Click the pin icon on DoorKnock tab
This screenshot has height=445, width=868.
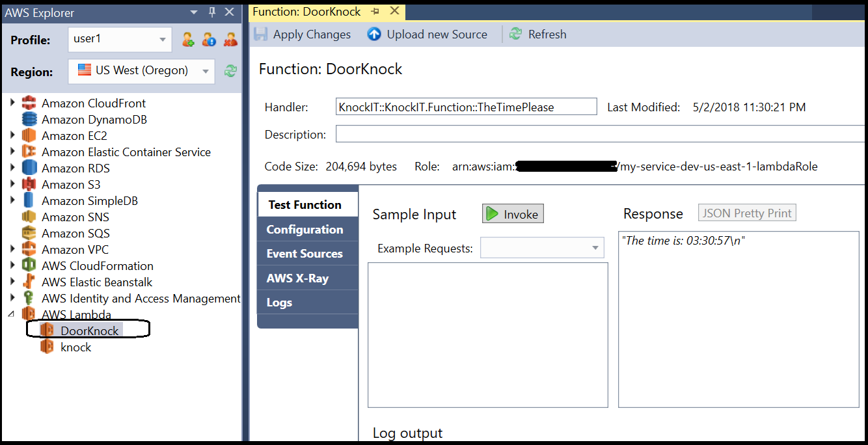(x=375, y=12)
